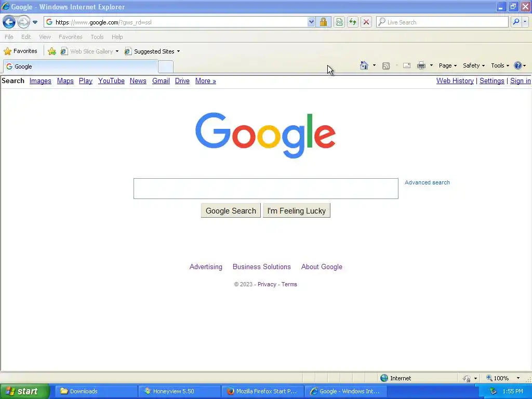Open the Advanced search link
The image size is (532, 399).
coord(427,182)
